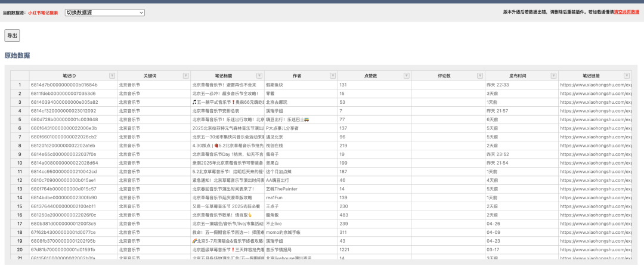Select the 关键词 column header
The image size is (644, 275).
click(x=154, y=76)
